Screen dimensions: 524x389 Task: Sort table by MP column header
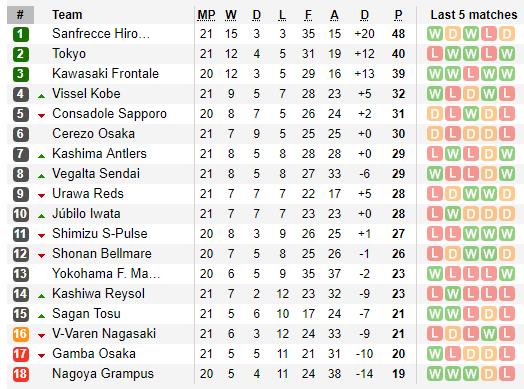click(x=206, y=15)
